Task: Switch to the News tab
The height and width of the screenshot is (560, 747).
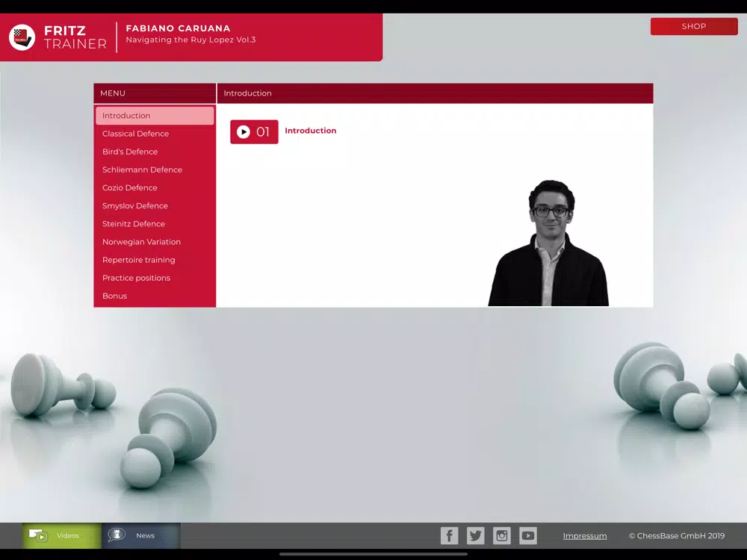Action: click(x=141, y=535)
